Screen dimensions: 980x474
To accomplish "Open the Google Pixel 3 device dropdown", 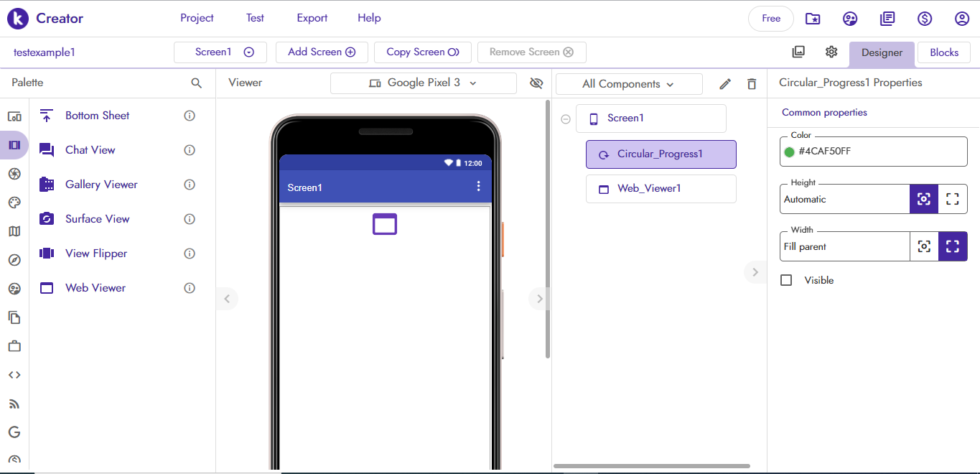I will pyautogui.click(x=423, y=83).
